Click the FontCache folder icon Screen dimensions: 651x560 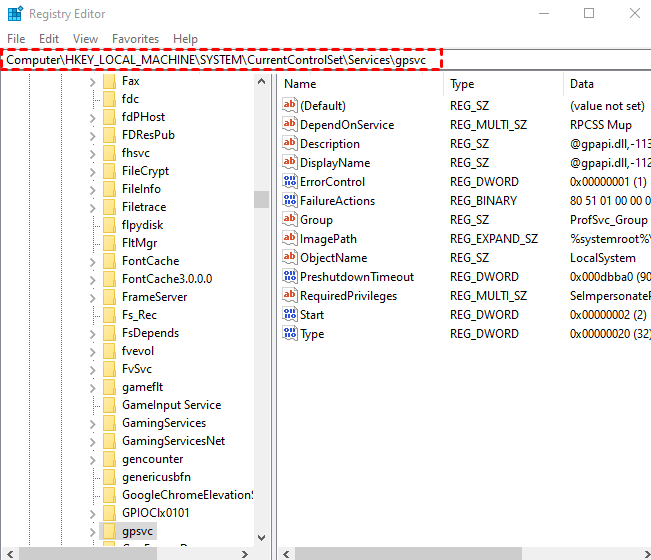(x=110, y=261)
